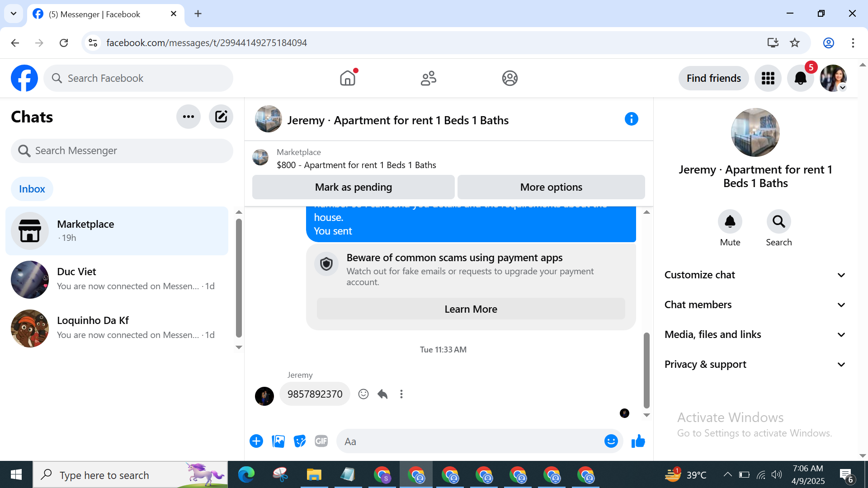Screen dimensions: 868x488
Task: Attach a photo with image icon
Action: click(278, 441)
